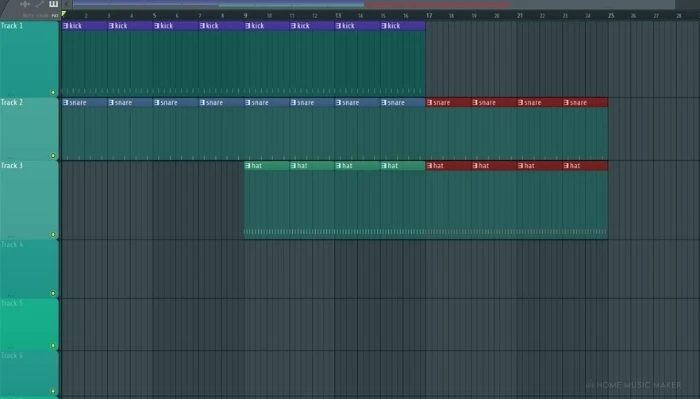This screenshot has height=399, width=700.
Task: Open menu icon of green hat clip at bar 9
Action: click(x=248, y=166)
